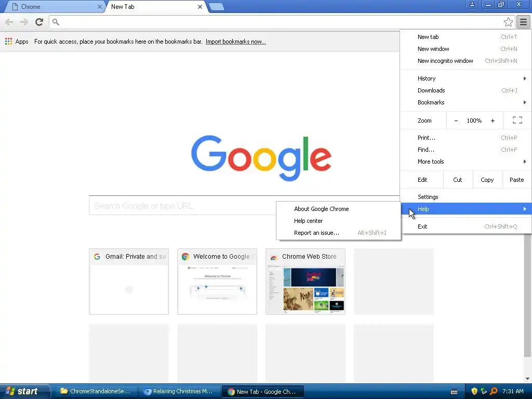Open Downloads from the menu
The width and height of the screenshot is (532, 399).
(x=465, y=90)
